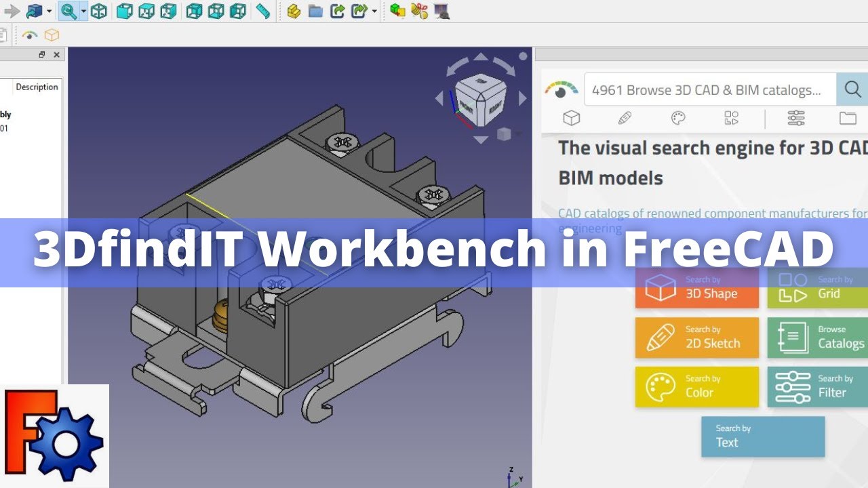Click the Search by Filter tile
This screenshot has height=488, width=868.
(818, 387)
